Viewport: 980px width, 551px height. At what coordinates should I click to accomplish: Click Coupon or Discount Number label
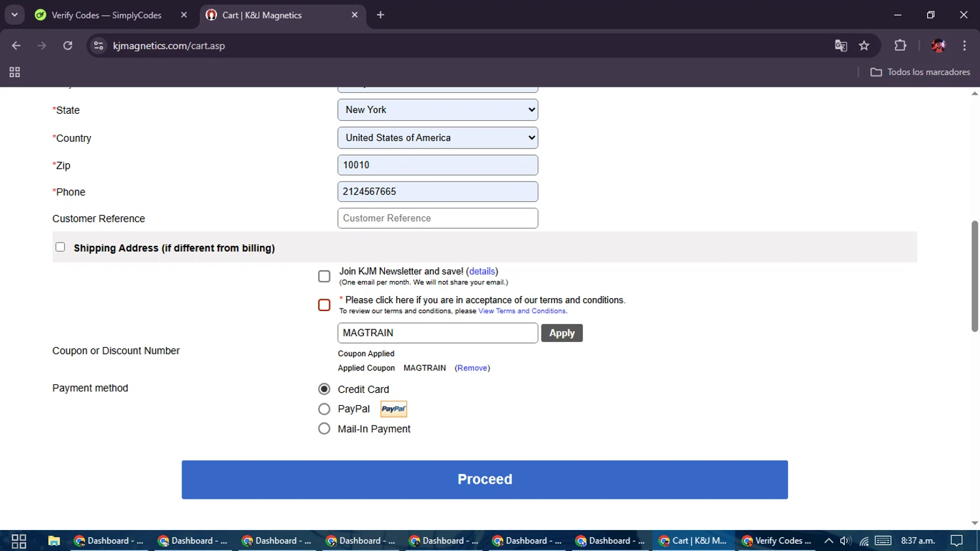116,351
